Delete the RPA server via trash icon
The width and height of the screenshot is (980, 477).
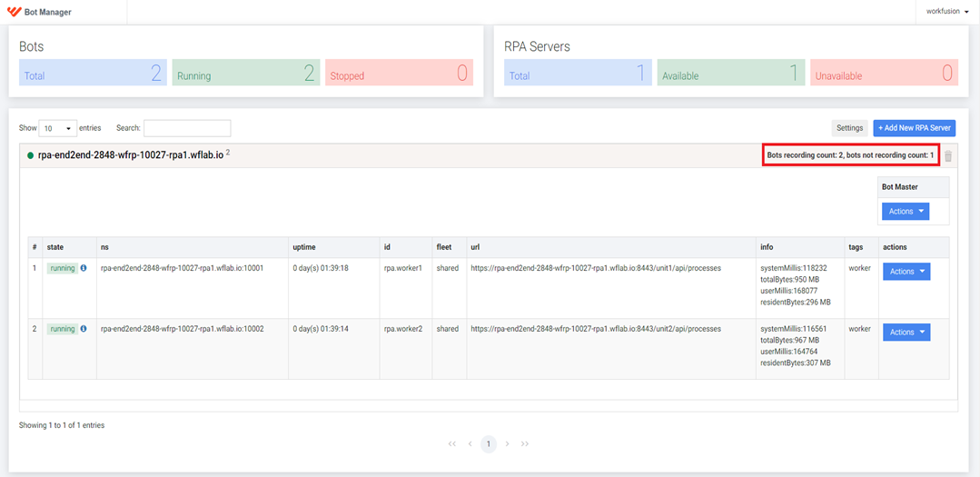point(948,156)
